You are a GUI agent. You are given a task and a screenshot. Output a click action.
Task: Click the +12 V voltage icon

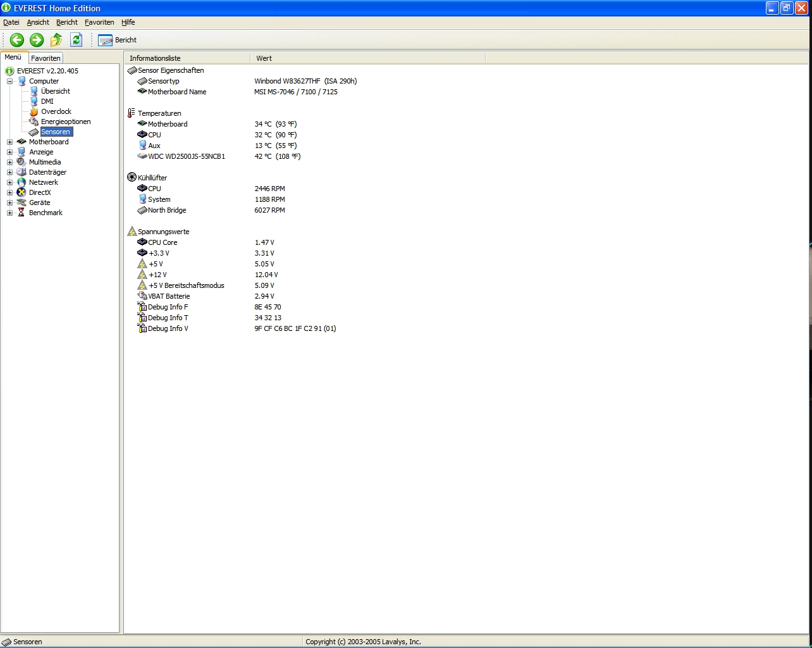click(x=142, y=275)
